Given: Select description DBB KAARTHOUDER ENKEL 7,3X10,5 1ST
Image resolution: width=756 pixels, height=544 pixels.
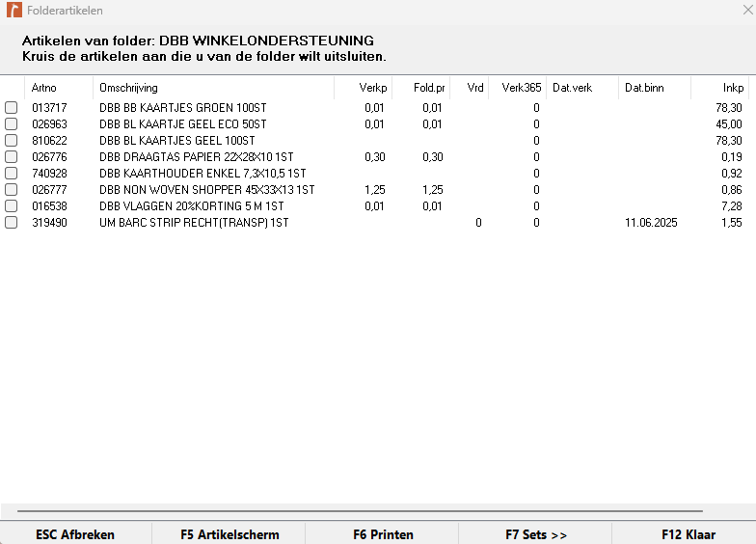Looking at the screenshot, I should click(202, 174).
